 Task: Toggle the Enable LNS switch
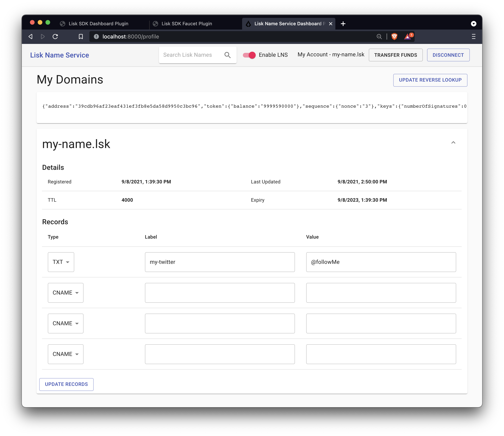249,55
